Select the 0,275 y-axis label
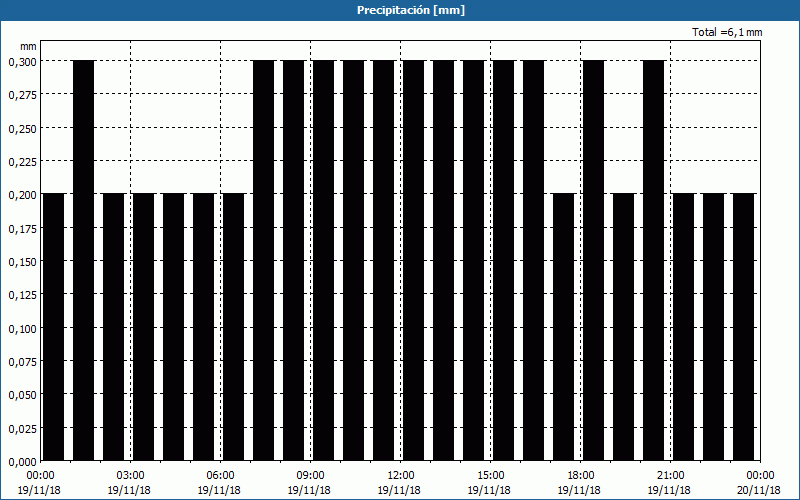The image size is (800, 500). click(x=22, y=95)
